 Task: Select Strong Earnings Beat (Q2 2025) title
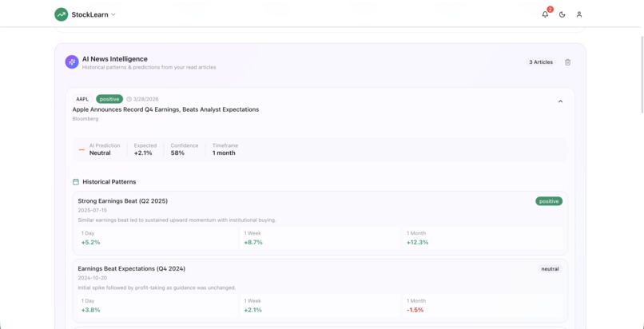pyautogui.click(x=123, y=201)
